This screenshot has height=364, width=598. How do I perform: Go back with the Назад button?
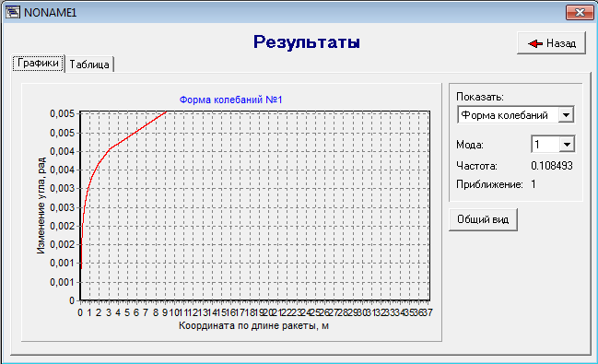tap(551, 43)
